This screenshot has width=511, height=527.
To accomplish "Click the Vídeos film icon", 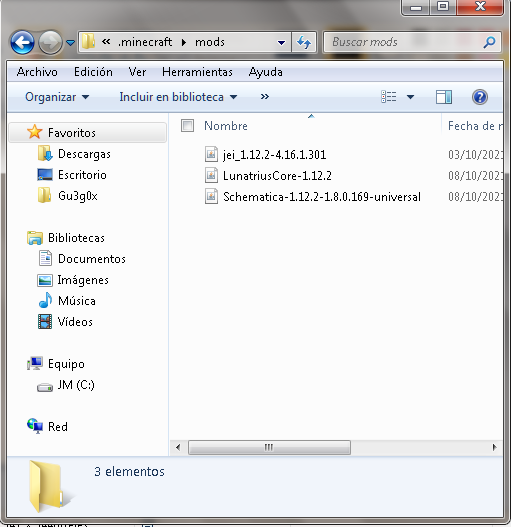I will click(x=45, y=322).
